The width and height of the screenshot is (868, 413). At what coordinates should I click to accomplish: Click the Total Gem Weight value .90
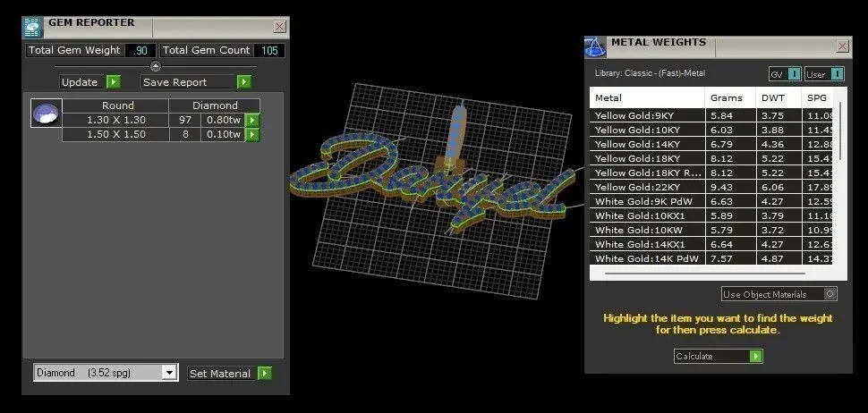[140, 50]
